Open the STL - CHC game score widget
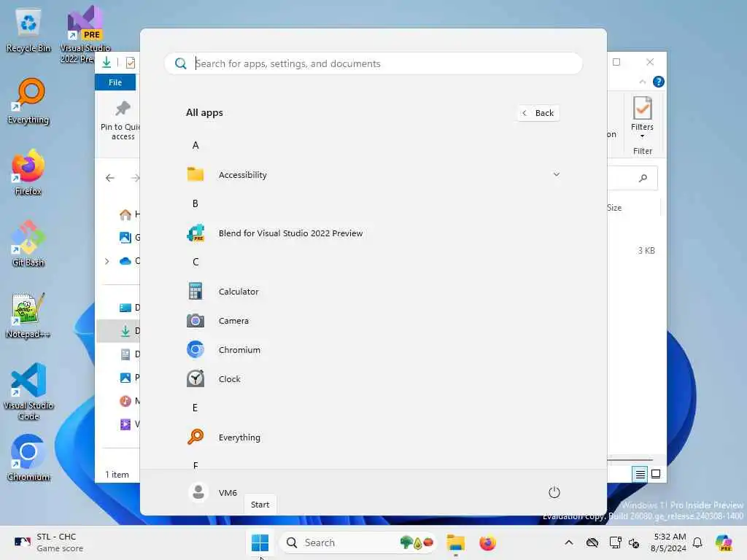Viewport: 747px width, 560px height. [49, 542]
